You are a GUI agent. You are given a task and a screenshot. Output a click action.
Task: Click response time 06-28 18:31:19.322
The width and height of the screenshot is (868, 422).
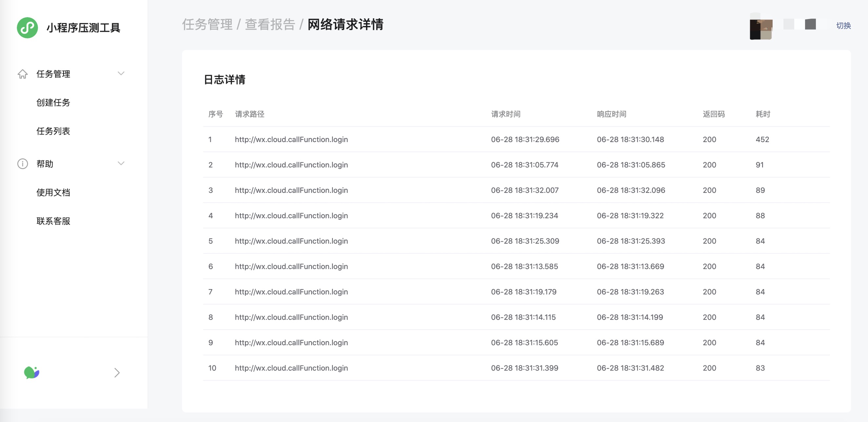(x=630, y=216)
